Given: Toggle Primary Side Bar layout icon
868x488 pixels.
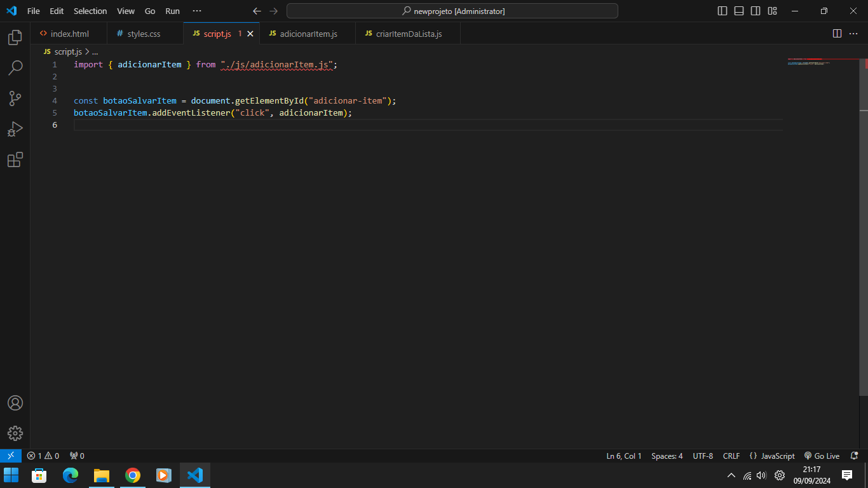Looking at the screenshot, I should tap(722, 11).
